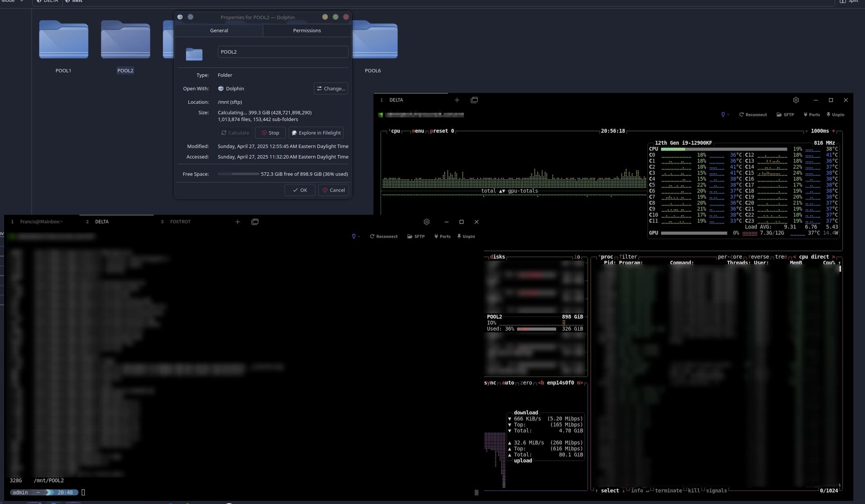This screenshot has width=865, height=504.
Task: Open tab overview in upper DELTA terminal
Action: click(474, 100)
